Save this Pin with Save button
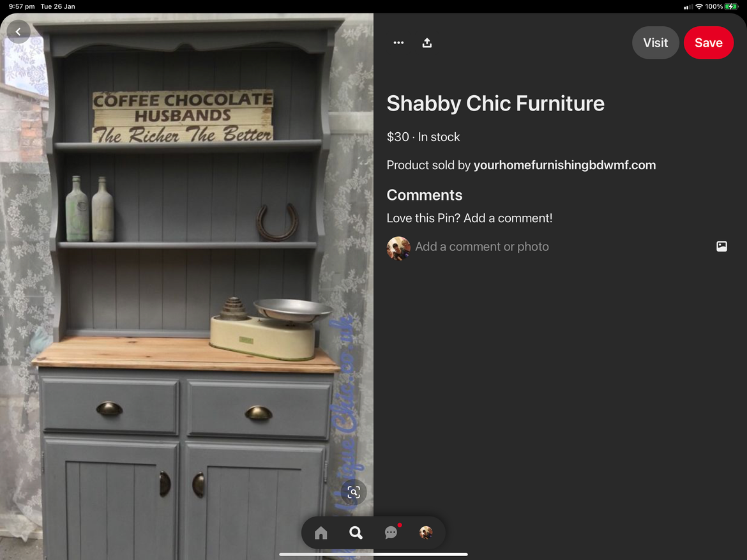This screenshot has height=560, width=747. (709, 43)
